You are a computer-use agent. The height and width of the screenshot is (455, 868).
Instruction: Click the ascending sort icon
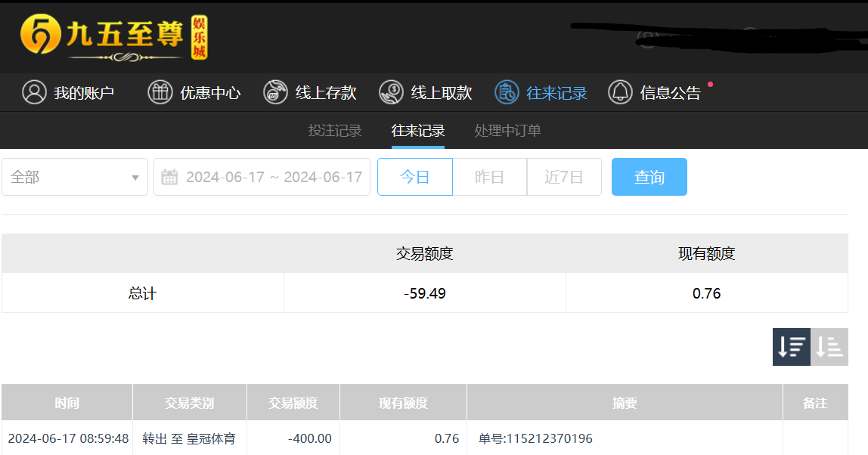(x=829, y=347)
